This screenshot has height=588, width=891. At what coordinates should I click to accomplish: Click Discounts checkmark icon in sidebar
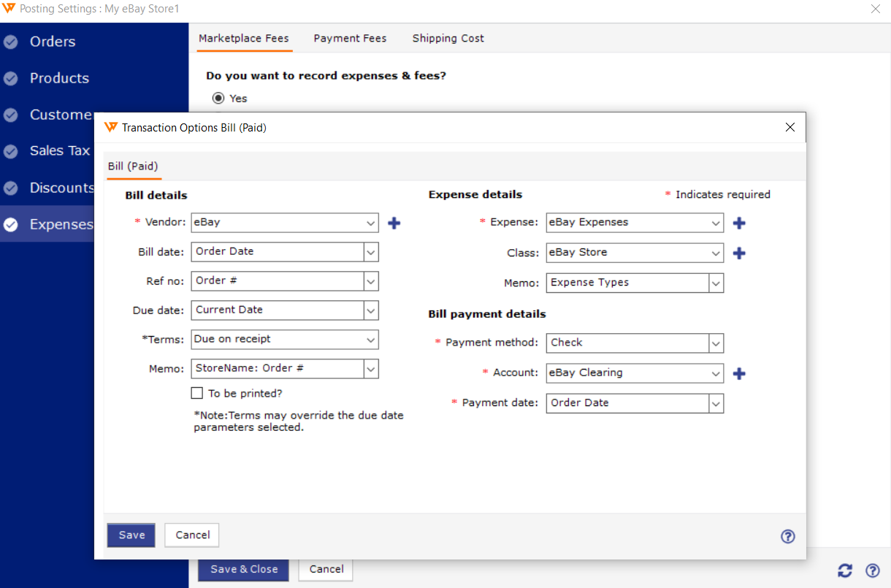(11, 188)
